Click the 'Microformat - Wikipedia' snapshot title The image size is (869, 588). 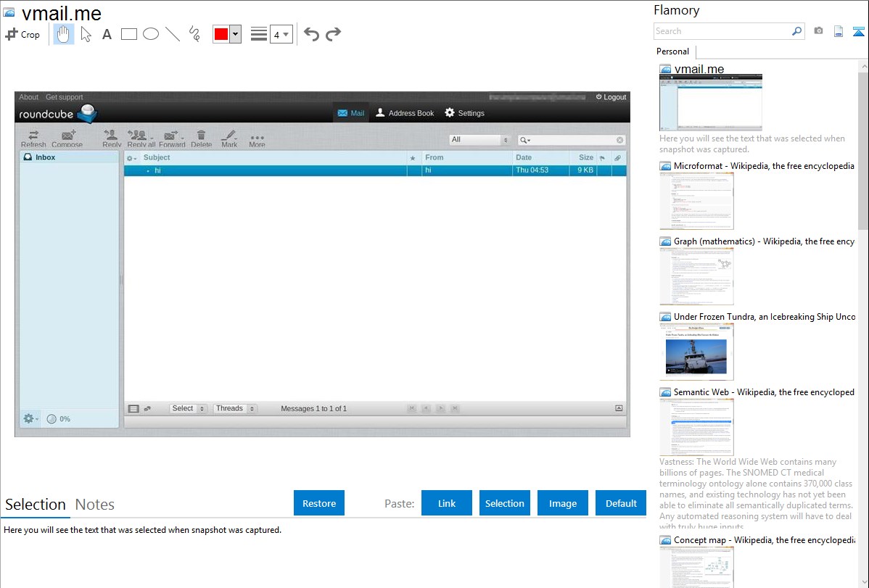[764, 166]
